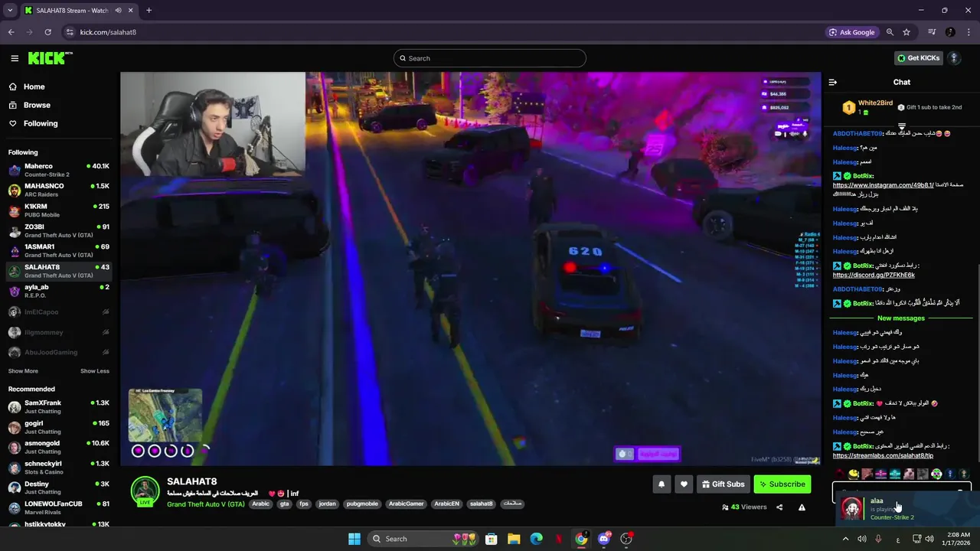Screen dimensions: 980x551
Task: Open asmongold recommended channel
Action: (58, 447)
